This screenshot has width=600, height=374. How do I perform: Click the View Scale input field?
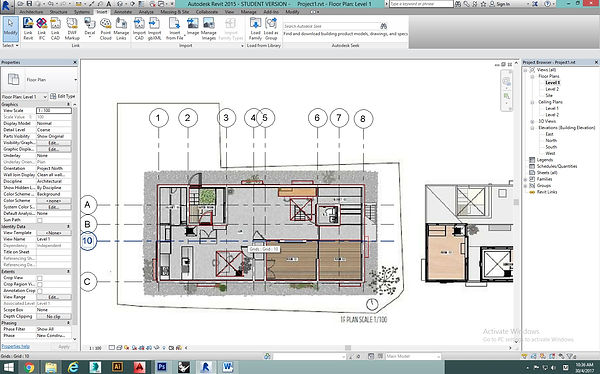point(54,111)
